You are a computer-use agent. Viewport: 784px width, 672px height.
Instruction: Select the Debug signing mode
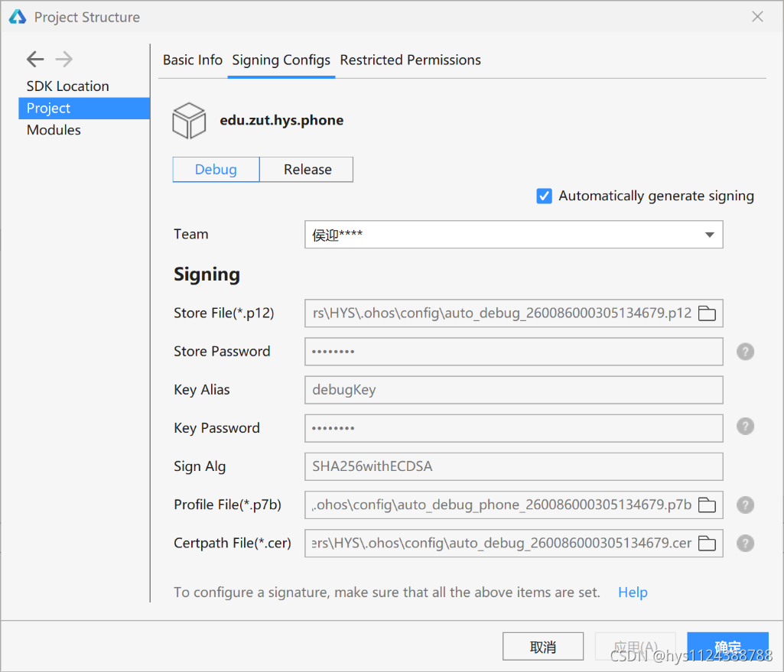216,170
